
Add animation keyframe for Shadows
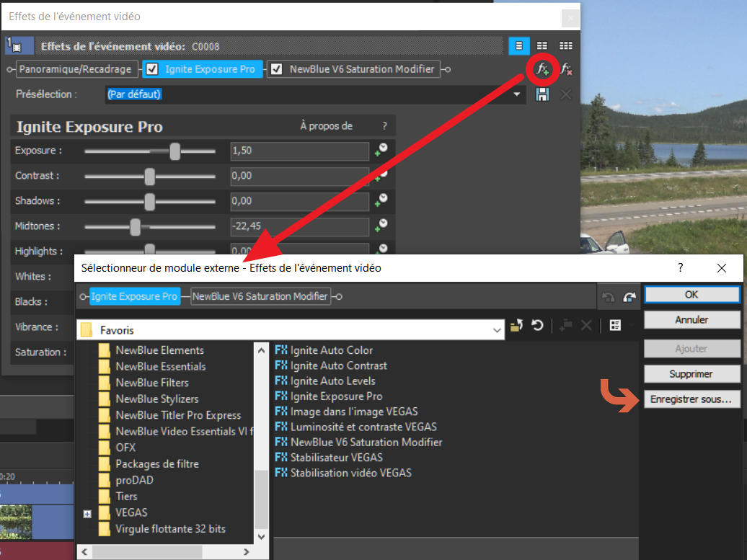tap(381, 200)
